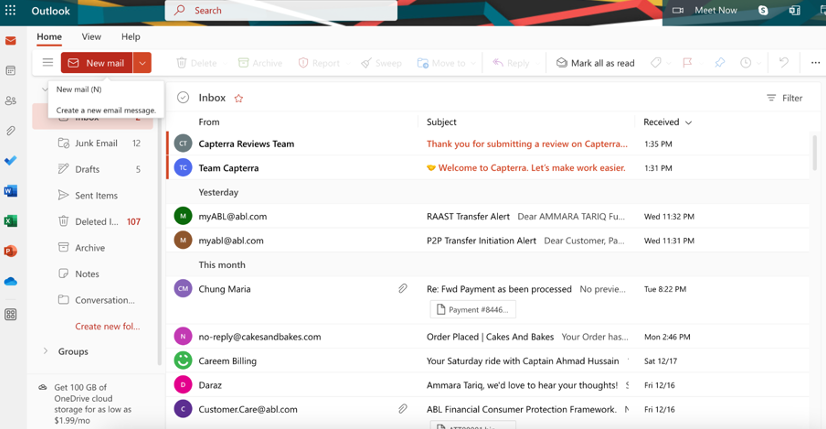Image resolution: width=826 pixels, height=429 pixels.
Task: Open the New mail dropdown arrow
Action: (142, 63)
